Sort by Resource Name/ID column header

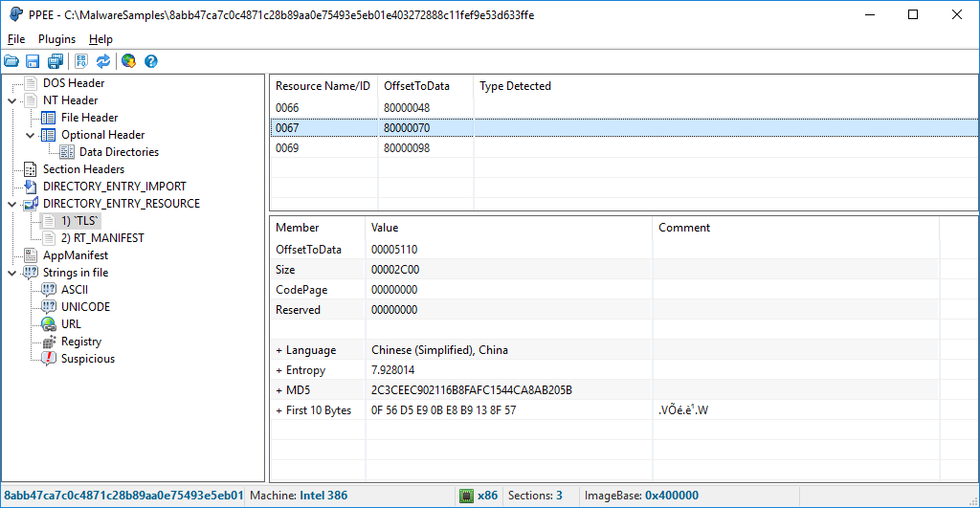(x=323, y=86)
